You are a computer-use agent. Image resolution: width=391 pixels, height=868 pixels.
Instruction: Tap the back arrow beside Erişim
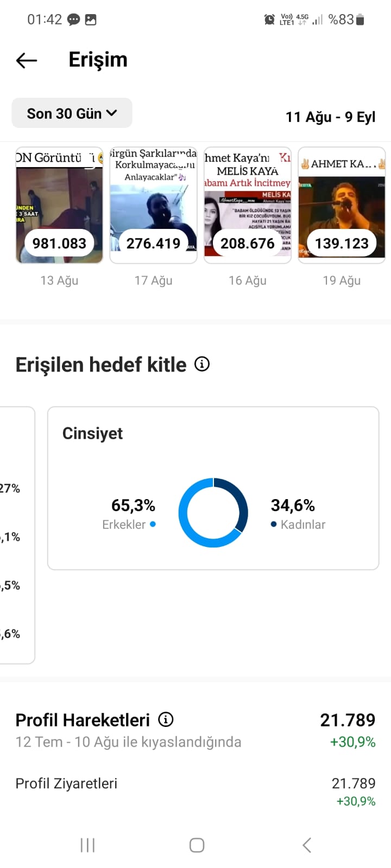pos(27,60)
